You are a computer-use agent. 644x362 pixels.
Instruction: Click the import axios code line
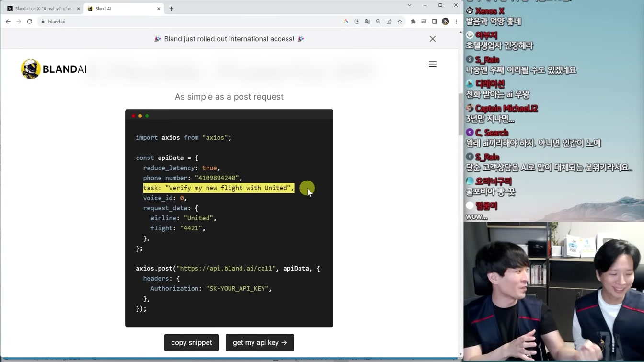(184, 137)
